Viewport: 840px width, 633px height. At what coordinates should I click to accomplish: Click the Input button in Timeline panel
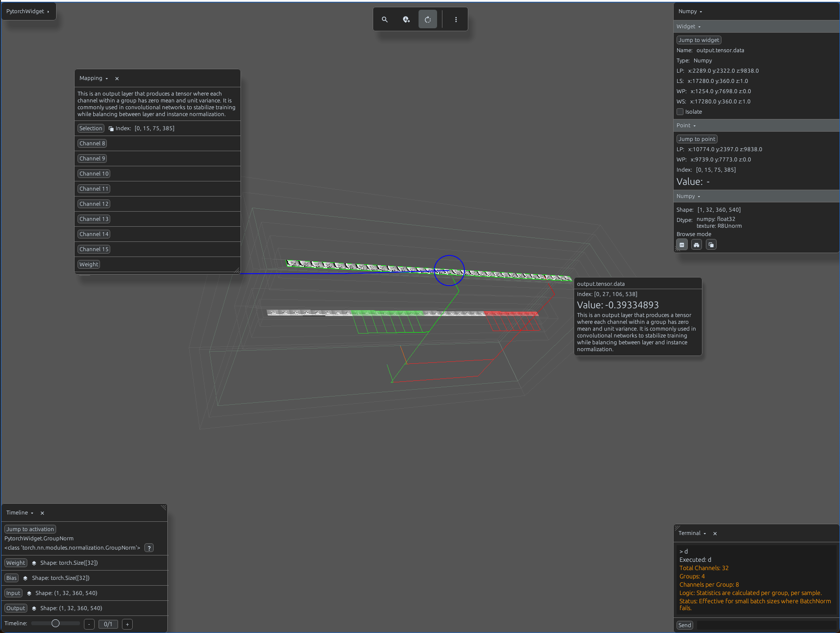pyautogui.click(x=14, y=593)
